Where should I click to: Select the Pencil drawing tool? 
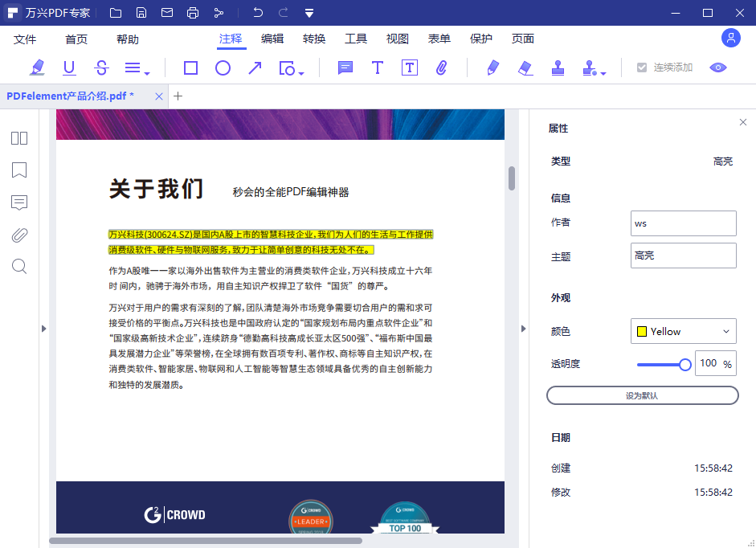coord(492,68)
